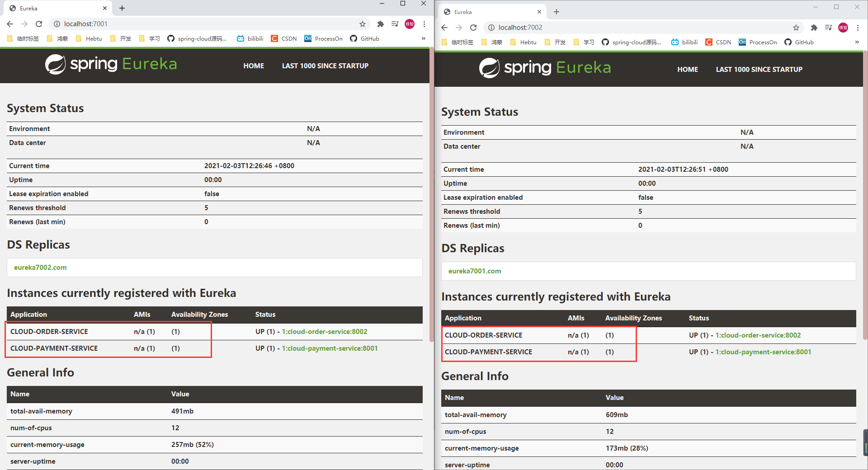868x470 pixels.
Task: Open media control icon in the right window
Action: (828, 28)
